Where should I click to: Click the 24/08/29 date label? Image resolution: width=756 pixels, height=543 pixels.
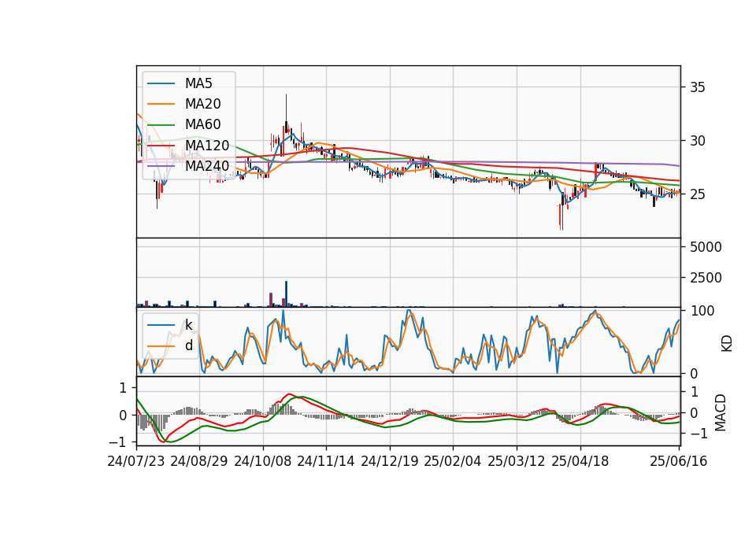199,461
